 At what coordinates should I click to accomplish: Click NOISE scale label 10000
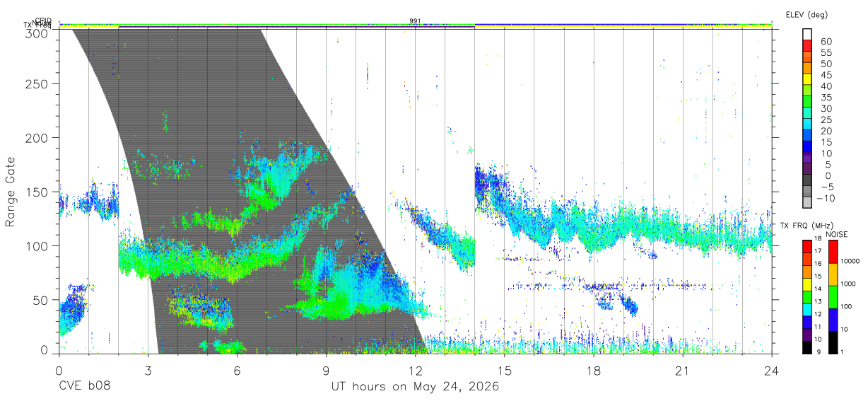[x=850, y=261]
